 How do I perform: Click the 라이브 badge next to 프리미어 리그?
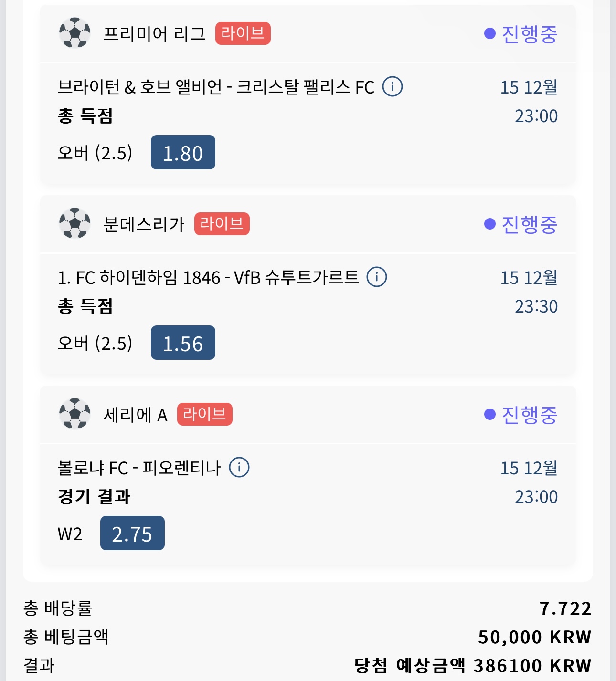pos(243,33)
